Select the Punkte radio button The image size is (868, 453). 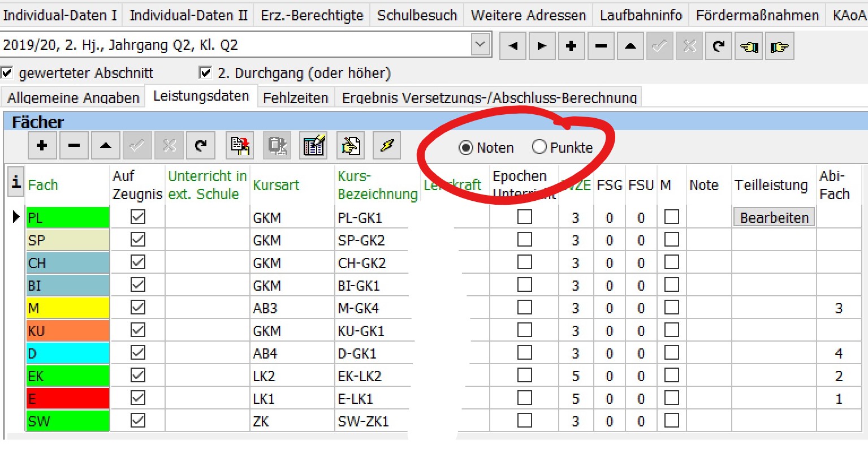[539, 147]
